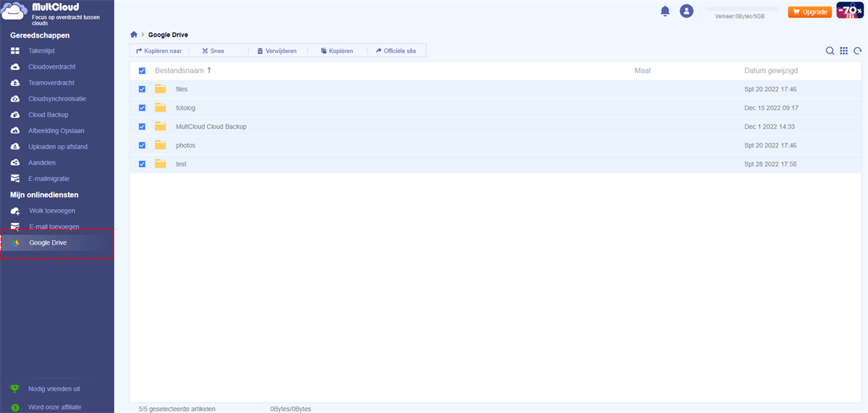Click the -70% promotion badge
Screen dimensions: 868x413
click(850, 11)
